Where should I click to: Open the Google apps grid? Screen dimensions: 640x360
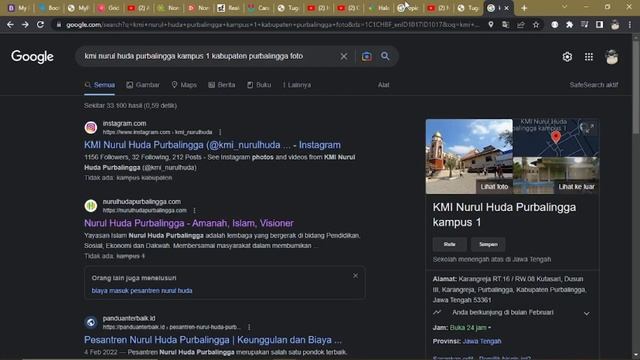point(589,57)
